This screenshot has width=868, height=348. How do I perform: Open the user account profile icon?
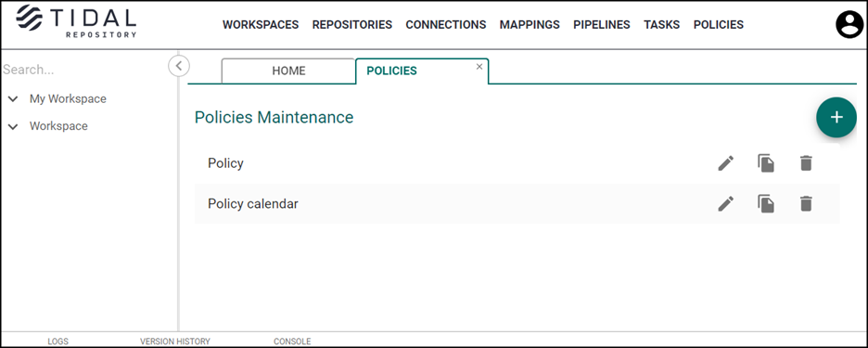pyautogui.click(x=849, y=24)
